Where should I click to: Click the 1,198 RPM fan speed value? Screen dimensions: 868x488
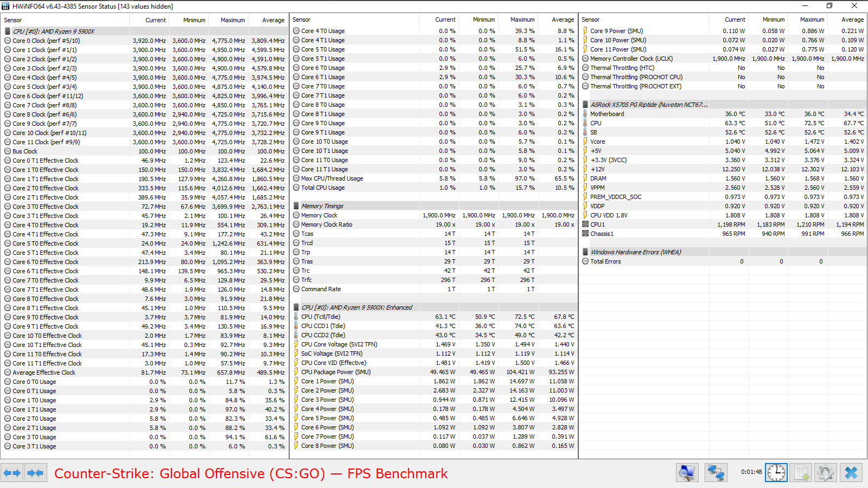click(x=731, y=224)
